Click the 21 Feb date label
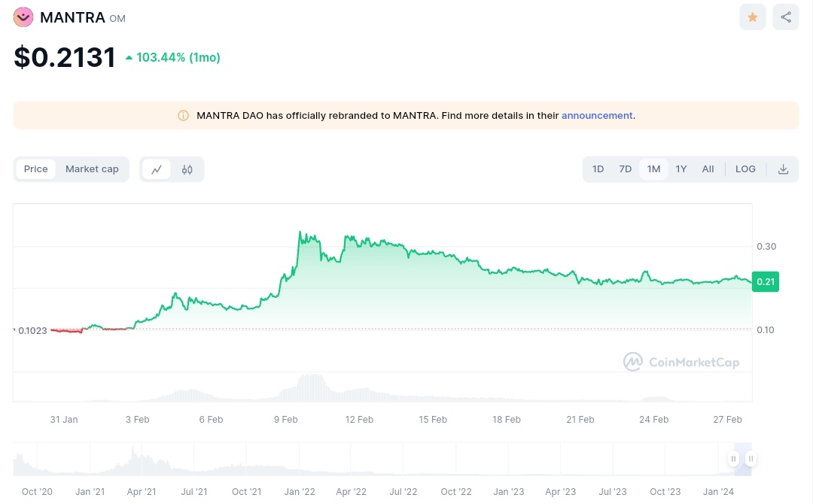The height and width of the screenshot is (504, 813). [x=580, y=420]
